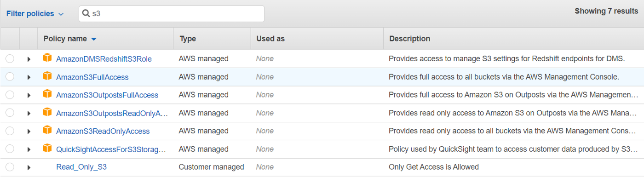The height and width of the screenshot is (178, 644).
Task: Click the orange box icon beside AmazonS3FullAccess
Action: [x=47, y=76]
